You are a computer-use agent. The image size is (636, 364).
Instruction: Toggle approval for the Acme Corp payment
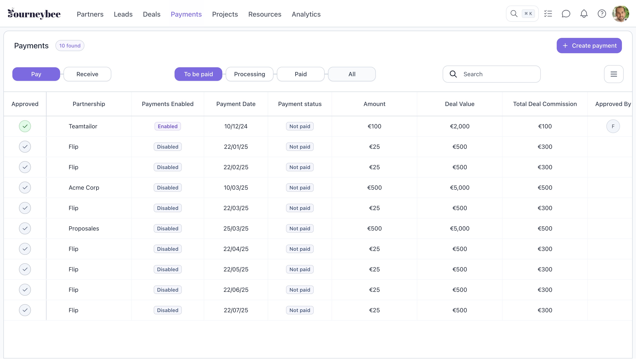[x=25, y=188]
